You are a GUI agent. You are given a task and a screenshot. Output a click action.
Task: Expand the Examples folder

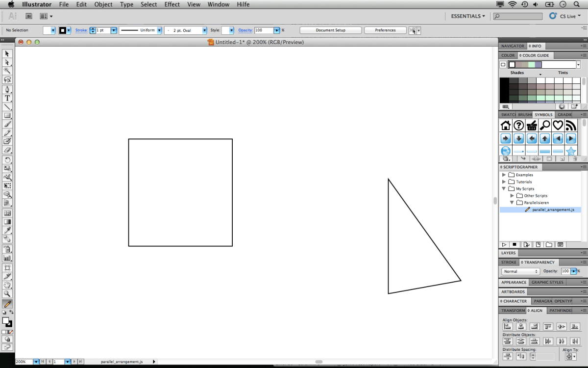pos(504,175)
